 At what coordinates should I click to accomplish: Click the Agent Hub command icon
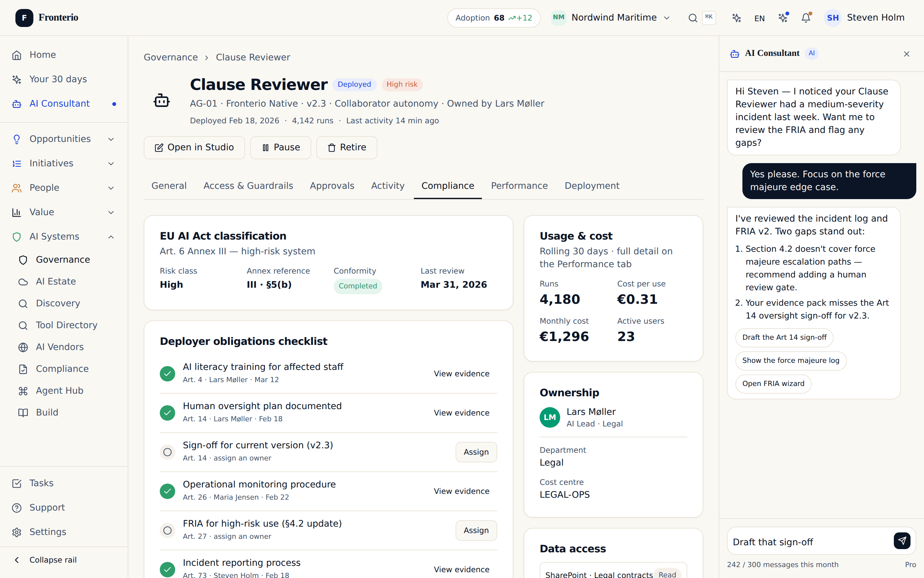[23, 391]
